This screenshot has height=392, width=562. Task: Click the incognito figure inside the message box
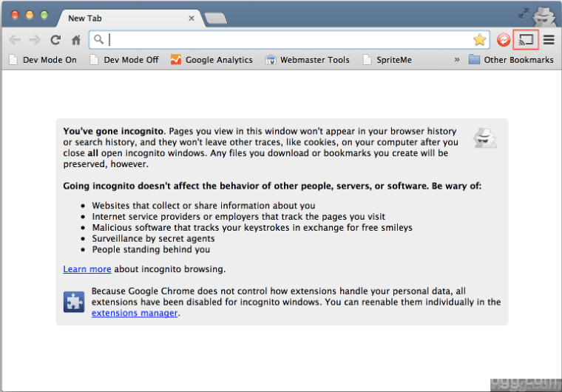[x=484, y=138]
